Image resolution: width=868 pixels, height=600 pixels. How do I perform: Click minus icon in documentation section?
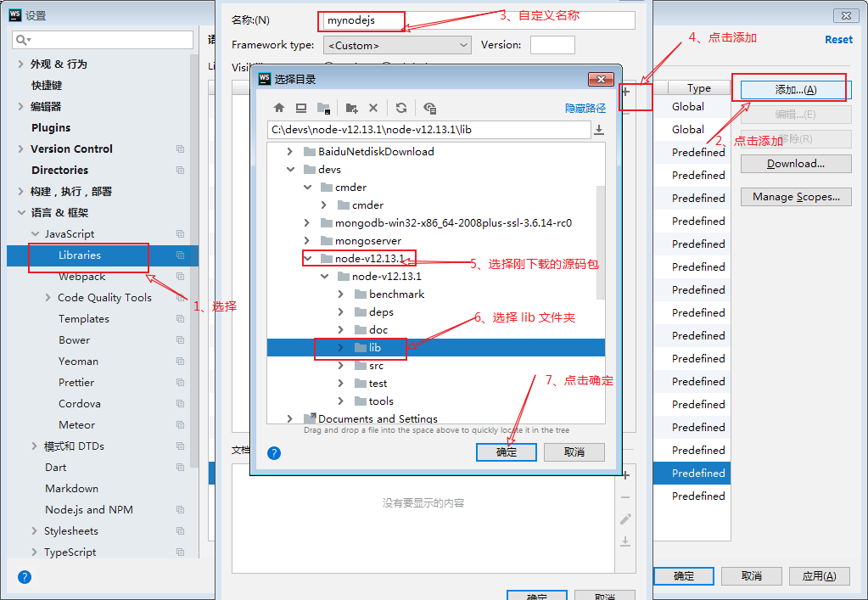(x=625, y=497)
